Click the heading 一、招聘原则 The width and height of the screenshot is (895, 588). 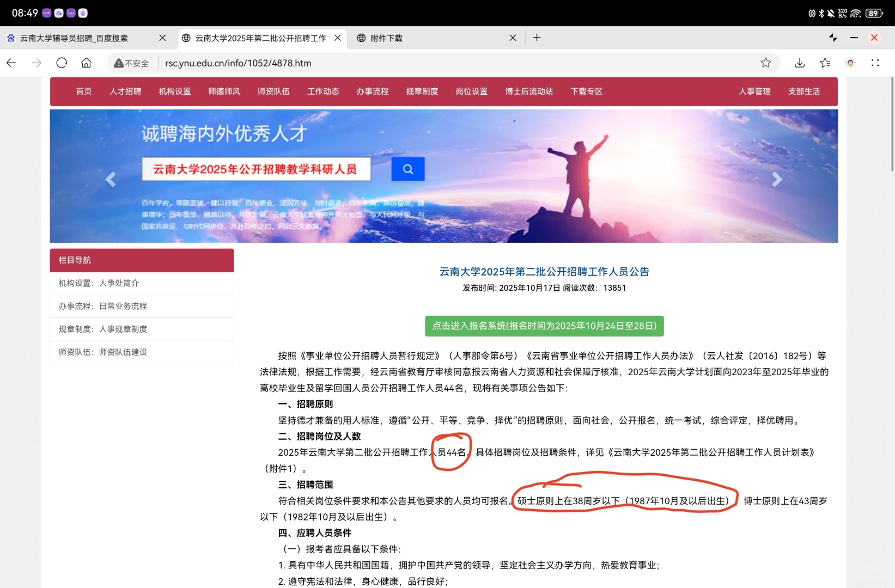pos(305,404)
